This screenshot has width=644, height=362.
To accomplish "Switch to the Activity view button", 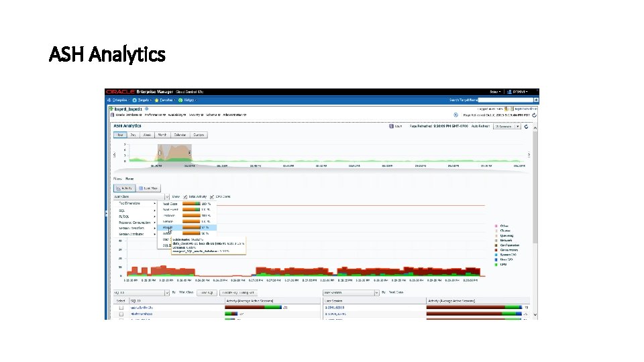I will point(125,188).
